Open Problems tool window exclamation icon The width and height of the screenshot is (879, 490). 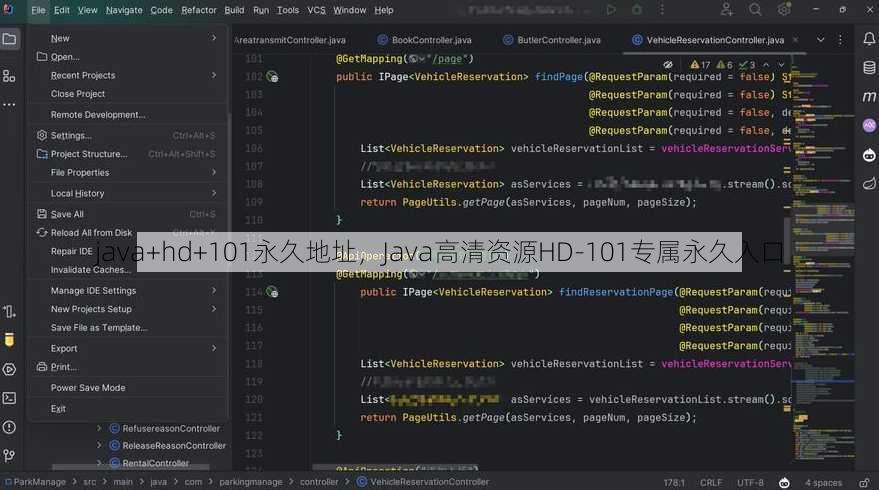[x=10, y=427]
